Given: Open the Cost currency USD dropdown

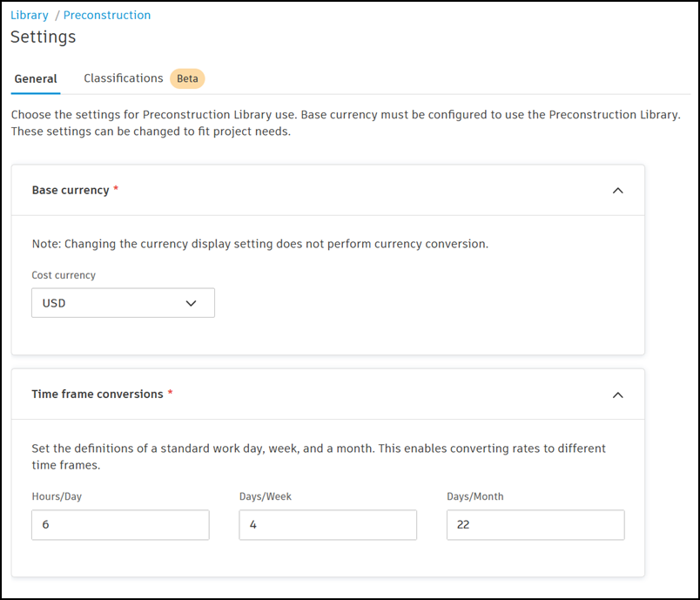Looking at the screenshot, I should click(x=123, y=303).
